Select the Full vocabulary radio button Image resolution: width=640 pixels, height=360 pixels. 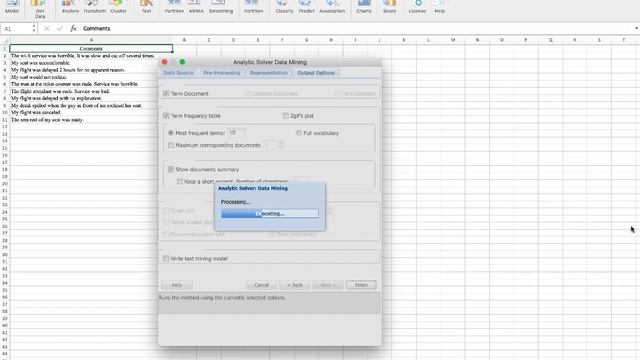pos(299,133)
